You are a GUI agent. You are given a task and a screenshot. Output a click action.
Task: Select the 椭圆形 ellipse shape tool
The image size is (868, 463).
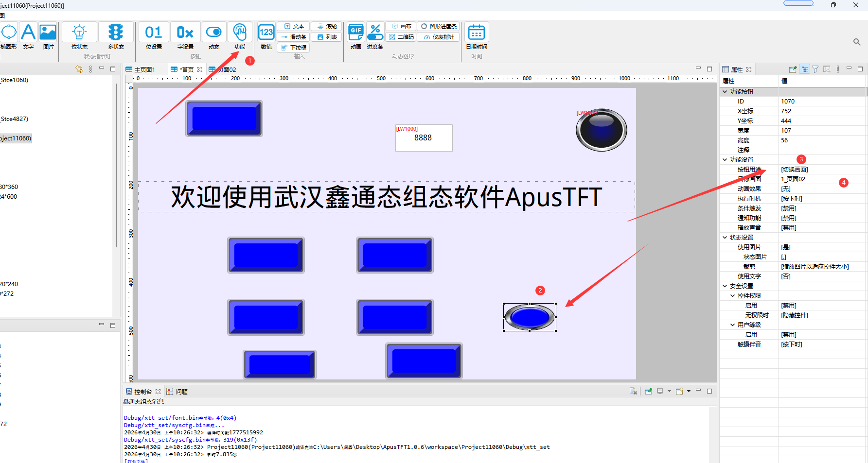(x=8, y=36)
